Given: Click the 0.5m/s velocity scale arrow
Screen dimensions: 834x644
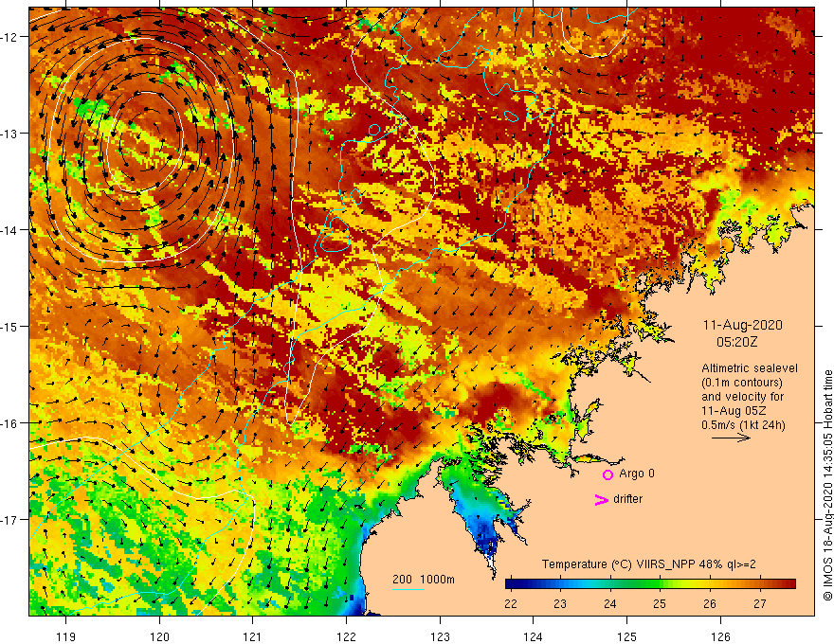Looking at the screenshot, I should (731, 438).
